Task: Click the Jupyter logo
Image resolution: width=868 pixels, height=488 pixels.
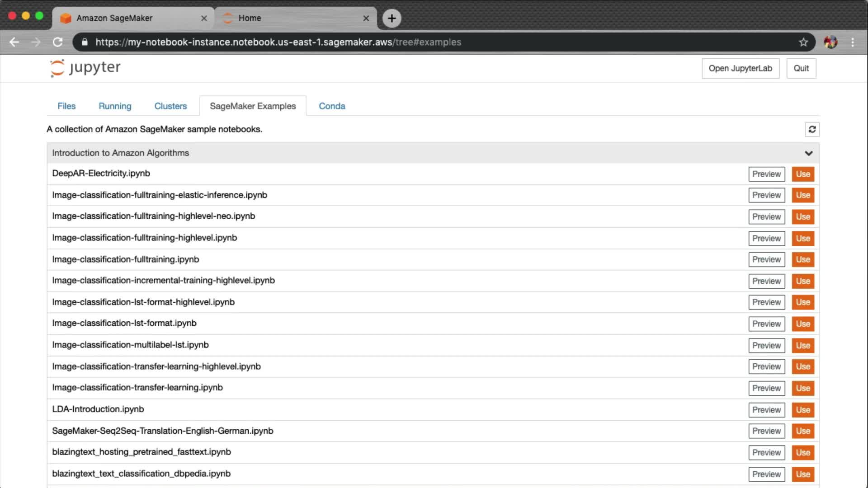Action: click(85, 68)
